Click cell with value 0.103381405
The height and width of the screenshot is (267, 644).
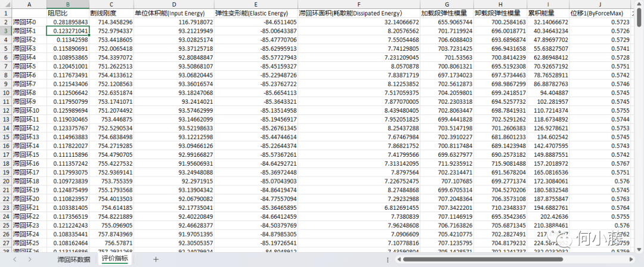[x=68, y=207]
